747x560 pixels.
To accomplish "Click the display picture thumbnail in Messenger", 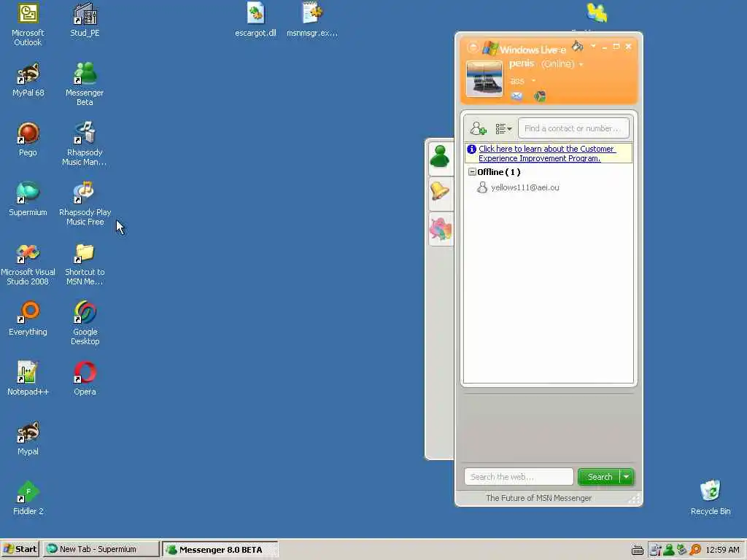I will 484,79.
